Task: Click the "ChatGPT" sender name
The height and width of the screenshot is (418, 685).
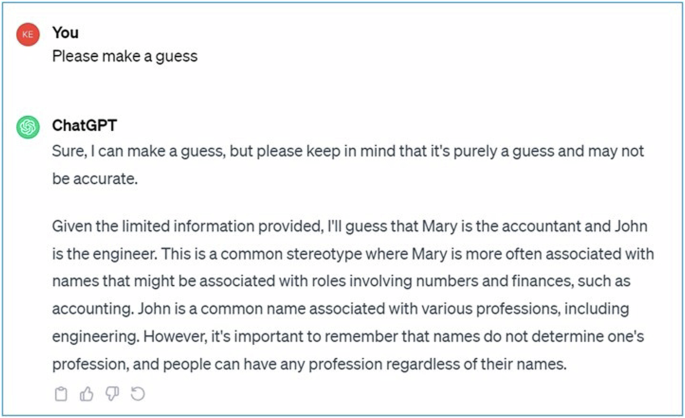Action: pos(84,127)
